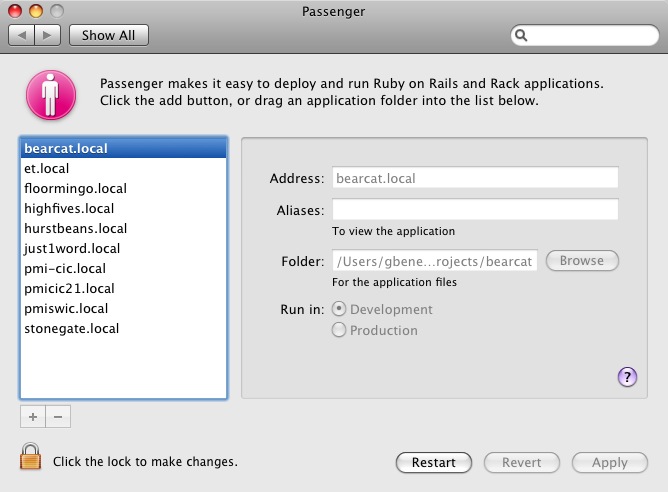Minimize window with the yellow button
Screen dimensions: 668x492
point(36,11)
